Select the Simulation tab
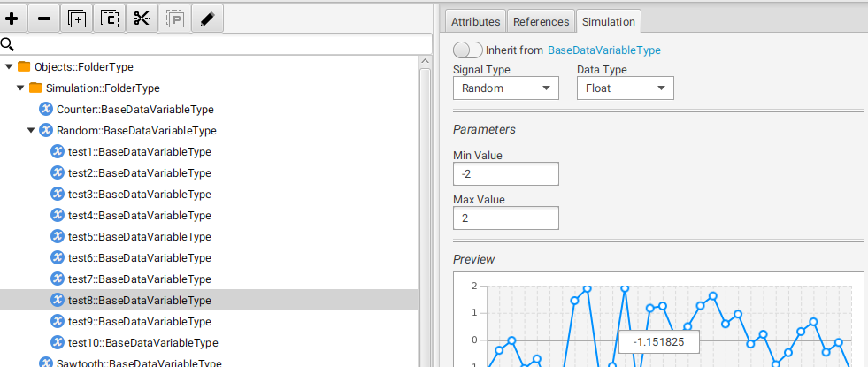This screenshot has width=868, height=367. 609,21
